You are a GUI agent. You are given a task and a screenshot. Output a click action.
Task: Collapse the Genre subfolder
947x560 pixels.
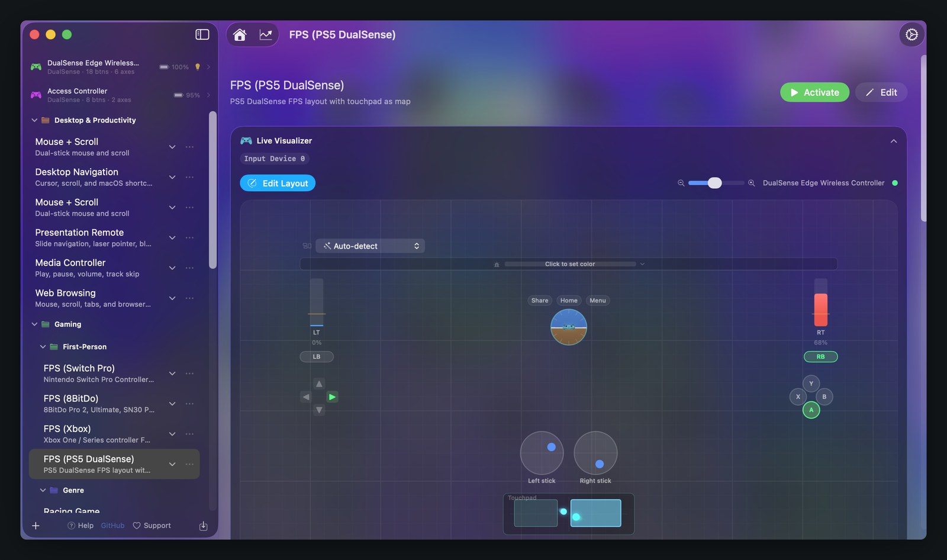click(43, 490)
